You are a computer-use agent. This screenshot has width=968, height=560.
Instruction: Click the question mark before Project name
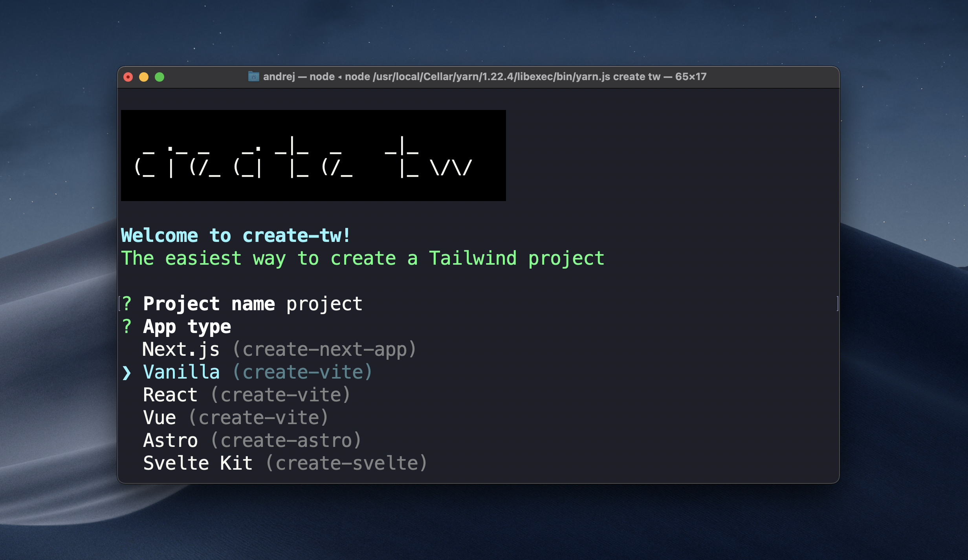(x=126, y=304)
